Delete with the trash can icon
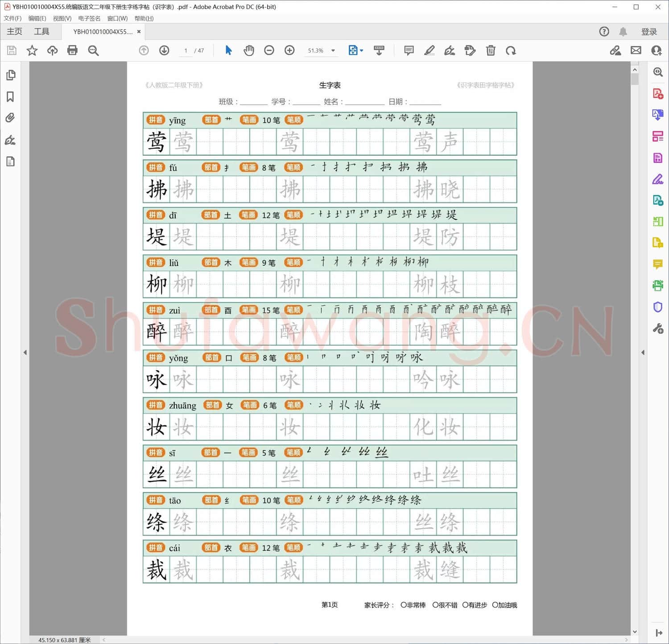The height and width of the screenshot is (644, 669). point(491,50)
